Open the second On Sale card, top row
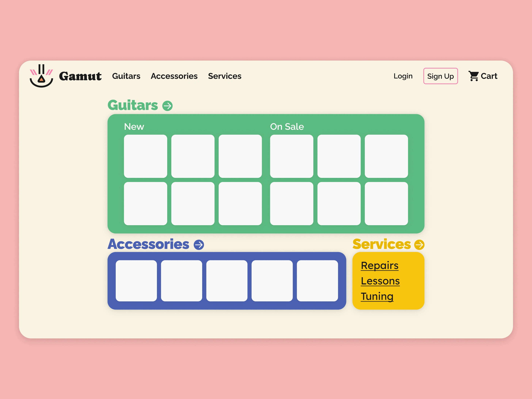 pos(339,156)
